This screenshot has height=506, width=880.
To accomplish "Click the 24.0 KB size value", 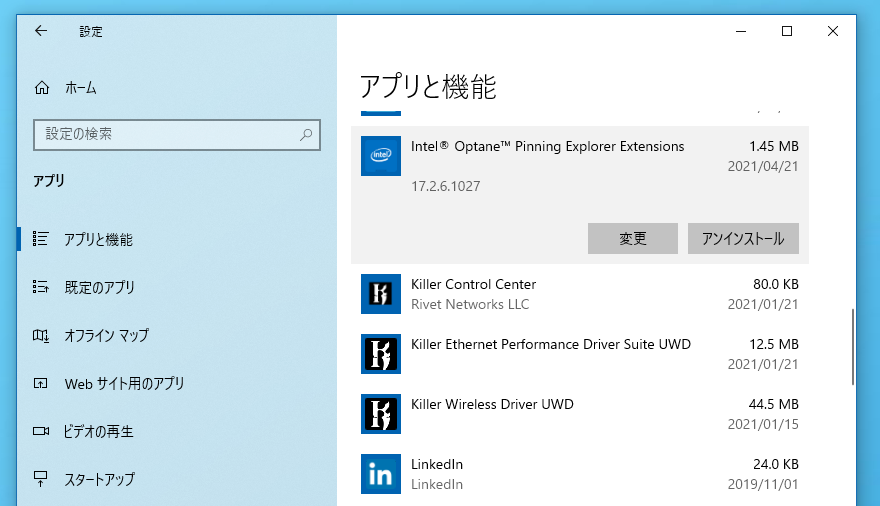I will 776,464.
